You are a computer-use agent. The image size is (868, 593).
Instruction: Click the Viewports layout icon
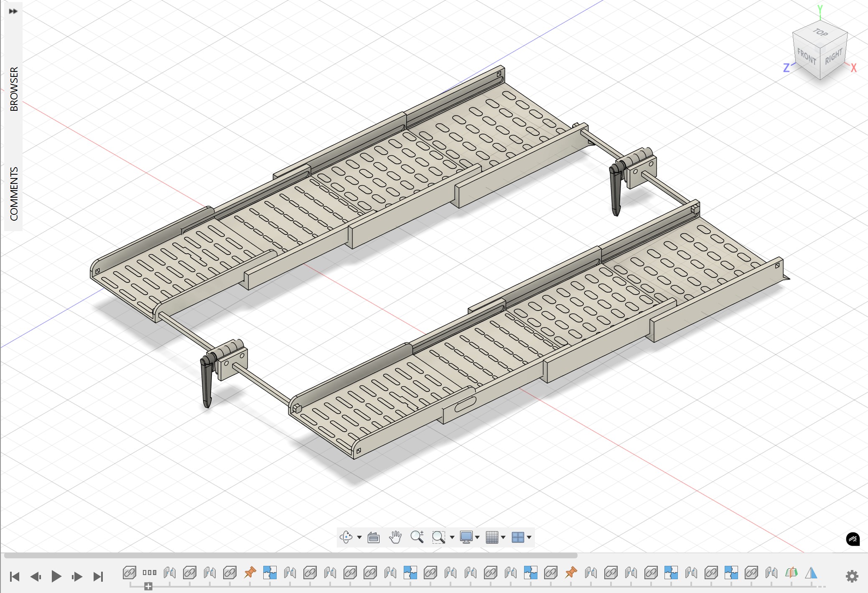click(518, 537)
